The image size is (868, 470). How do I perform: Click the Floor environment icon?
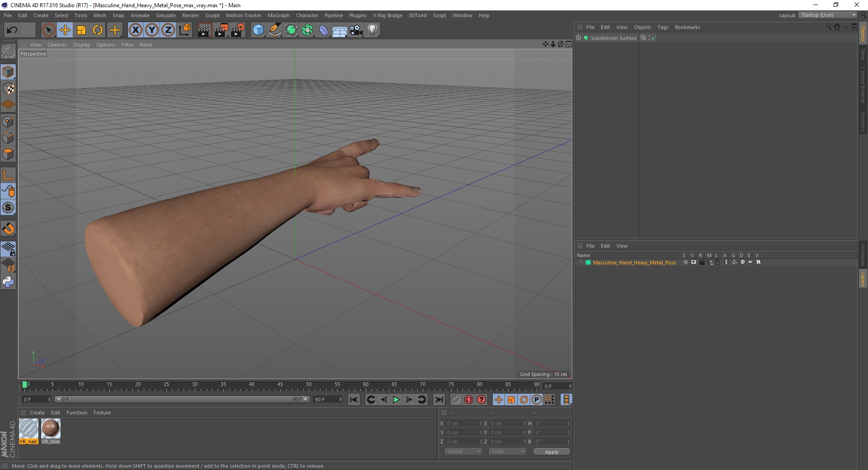click(x=340, y=31)
